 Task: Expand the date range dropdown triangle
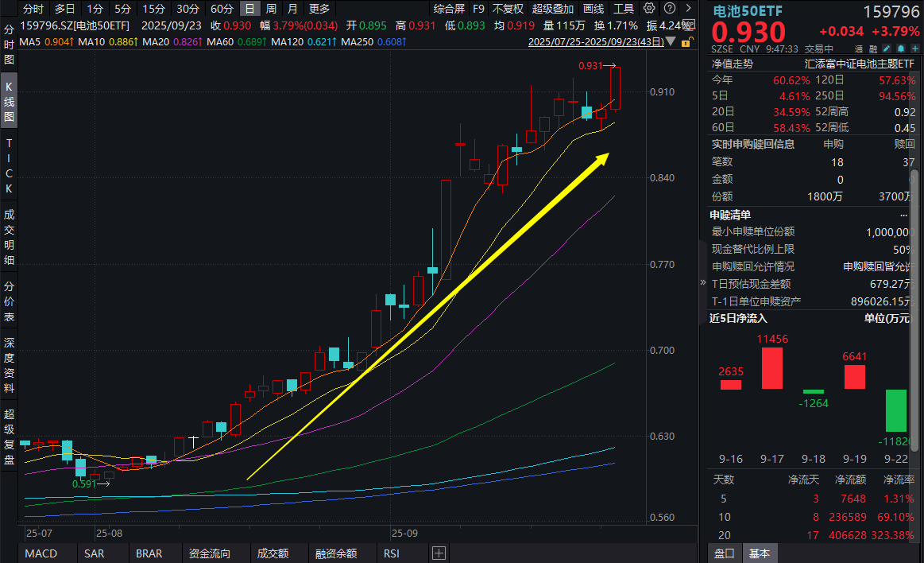click(671, 41)
